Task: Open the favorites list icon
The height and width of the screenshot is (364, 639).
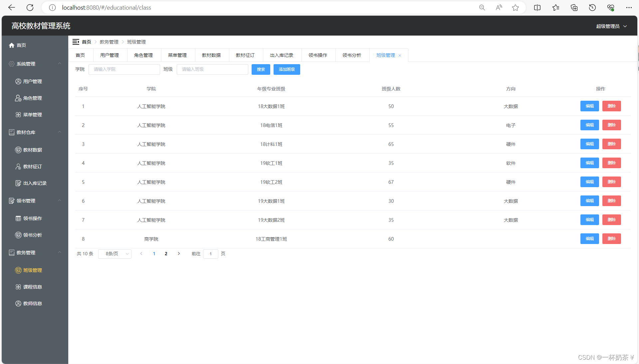Action: 555,8
